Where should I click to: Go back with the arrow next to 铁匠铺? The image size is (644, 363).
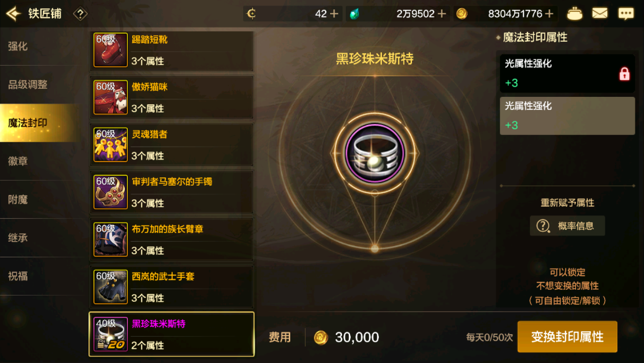point(13,14)
